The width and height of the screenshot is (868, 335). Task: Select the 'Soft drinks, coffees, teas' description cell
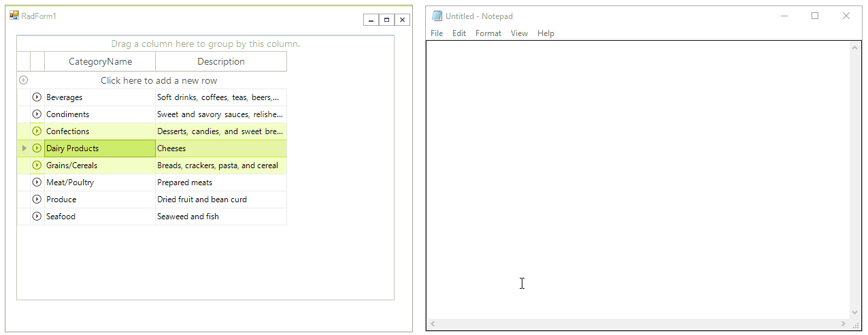point(221,97)
